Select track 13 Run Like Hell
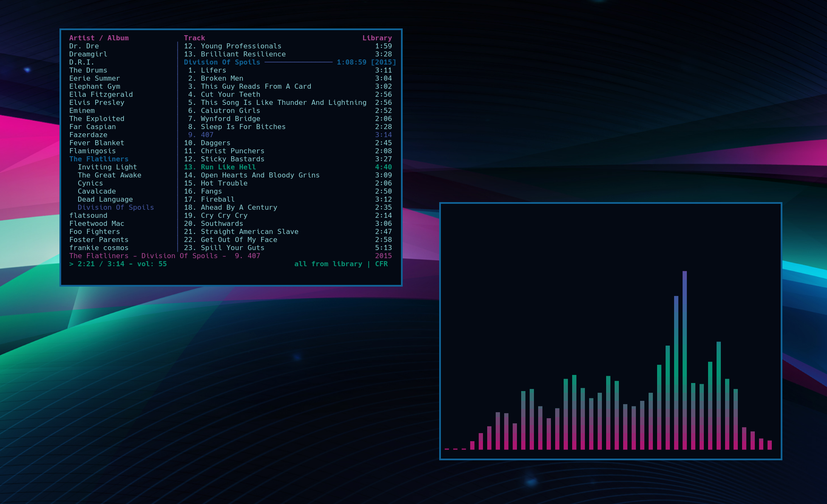Screen dimensions: 827x504 (228, 167)
